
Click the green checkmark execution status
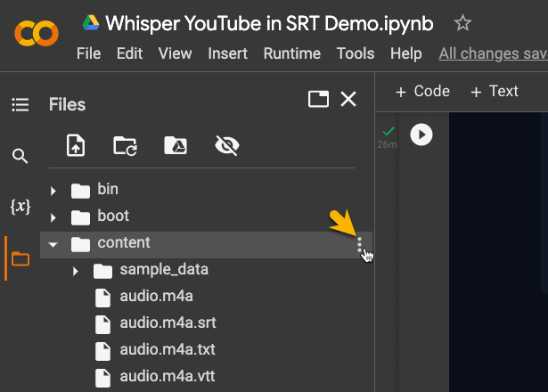click(x=389, y=131)
